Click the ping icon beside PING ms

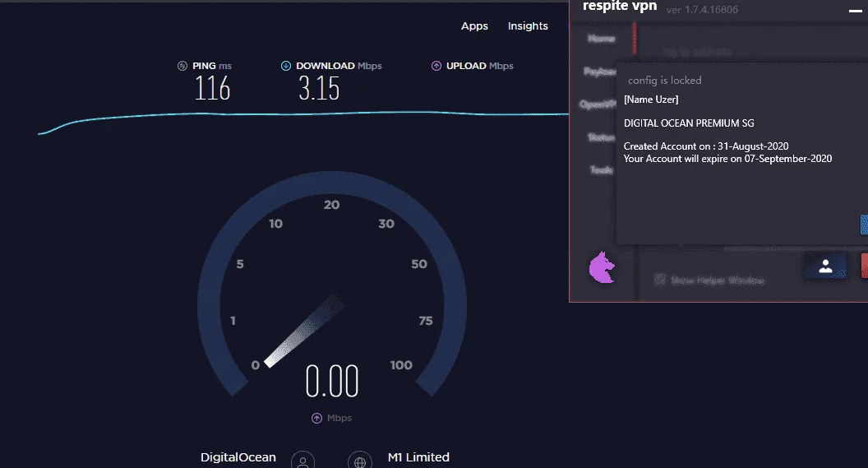[182, 66]
